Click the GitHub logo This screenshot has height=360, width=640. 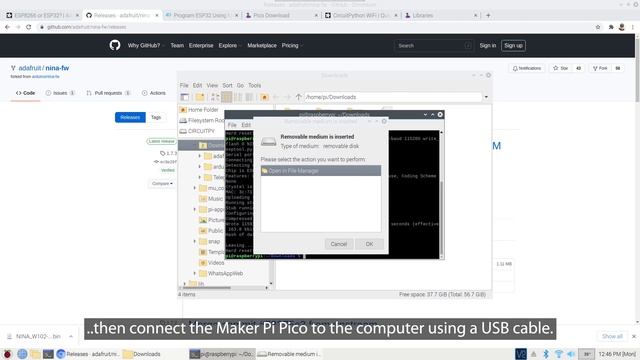115,45
